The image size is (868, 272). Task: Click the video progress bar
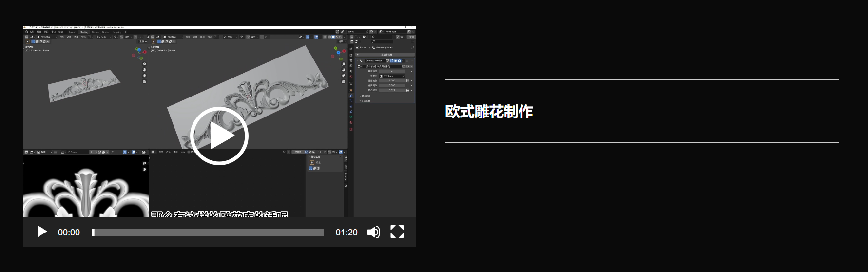(208, 233)
